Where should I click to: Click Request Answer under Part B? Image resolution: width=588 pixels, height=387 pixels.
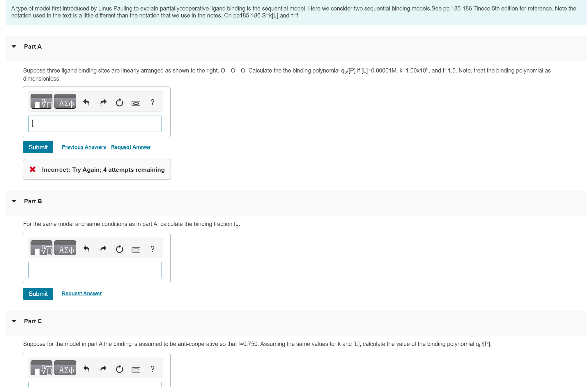[x=82, y=293]
